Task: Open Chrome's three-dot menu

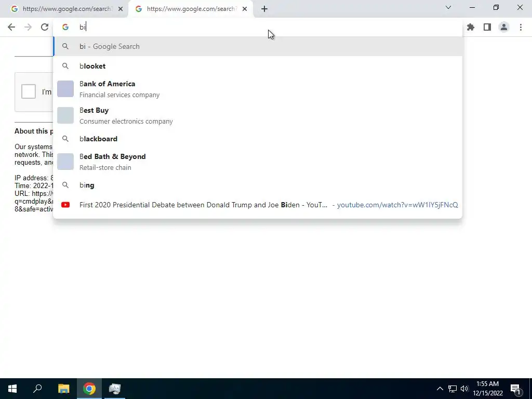Action: pos(521,27)
